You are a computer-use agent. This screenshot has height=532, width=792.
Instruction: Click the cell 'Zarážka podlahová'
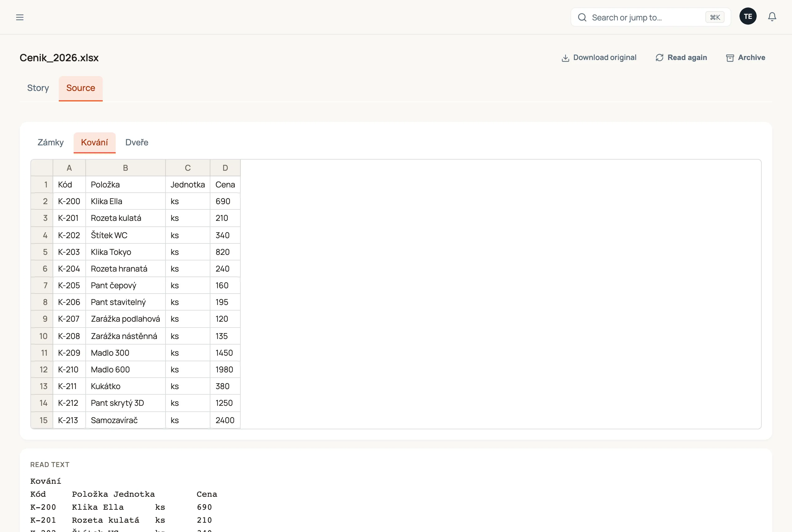(126, 319)
